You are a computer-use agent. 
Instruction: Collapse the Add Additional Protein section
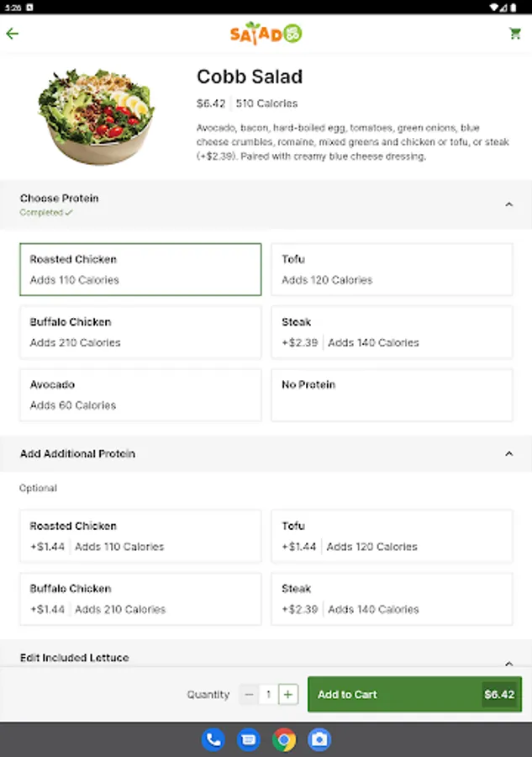tap(508, 454)
